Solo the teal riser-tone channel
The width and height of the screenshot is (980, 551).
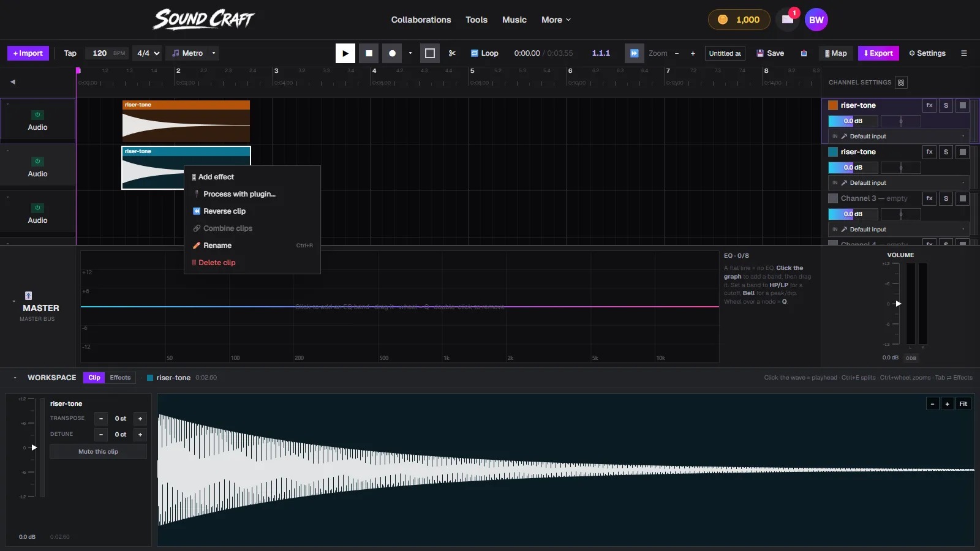946,152
